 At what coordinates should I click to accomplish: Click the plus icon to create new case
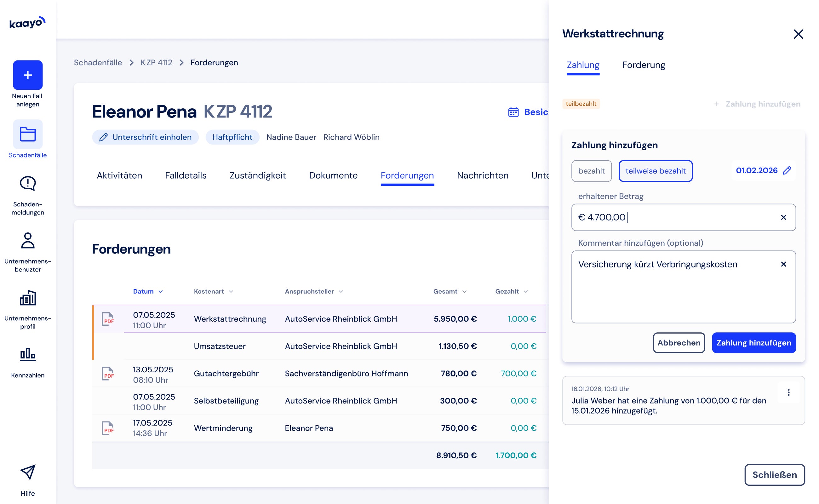(x=28, y=75)
